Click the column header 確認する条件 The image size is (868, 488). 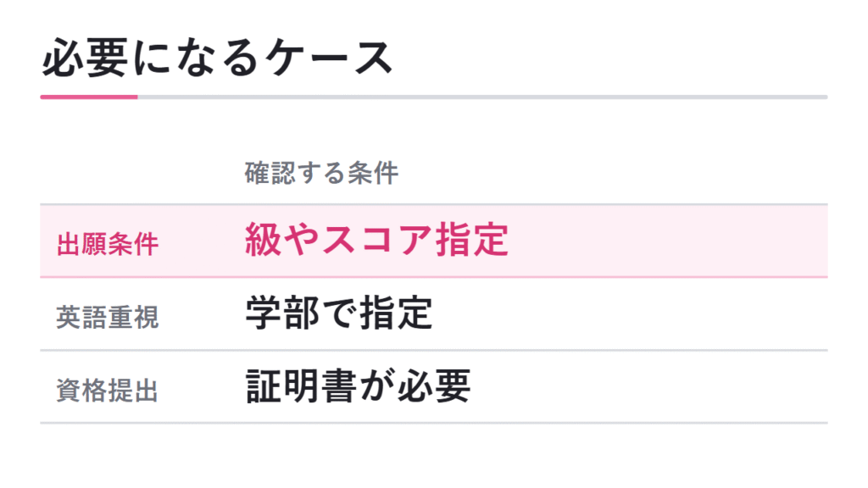(x=321, y=173)
